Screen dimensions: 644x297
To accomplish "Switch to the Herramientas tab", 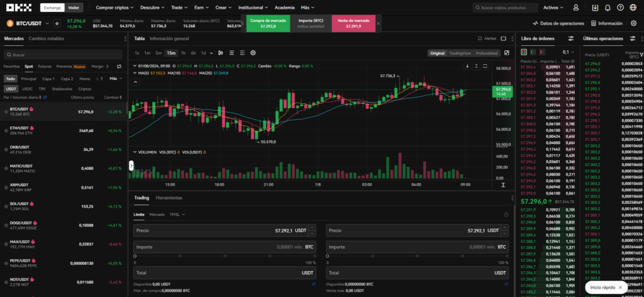I will point(169,198).
